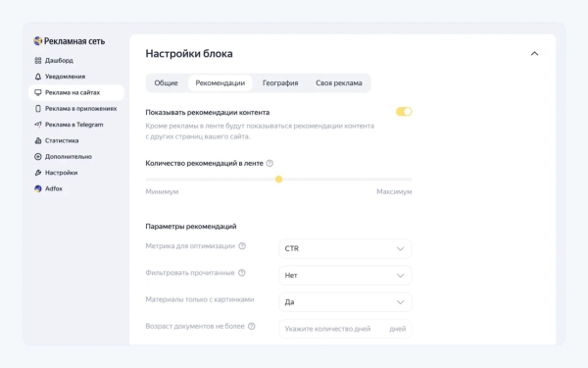This screenshot has height=368, width=588.
Task: Disable Показывать рекомендации контента toggle
Action: click(404, 112)
